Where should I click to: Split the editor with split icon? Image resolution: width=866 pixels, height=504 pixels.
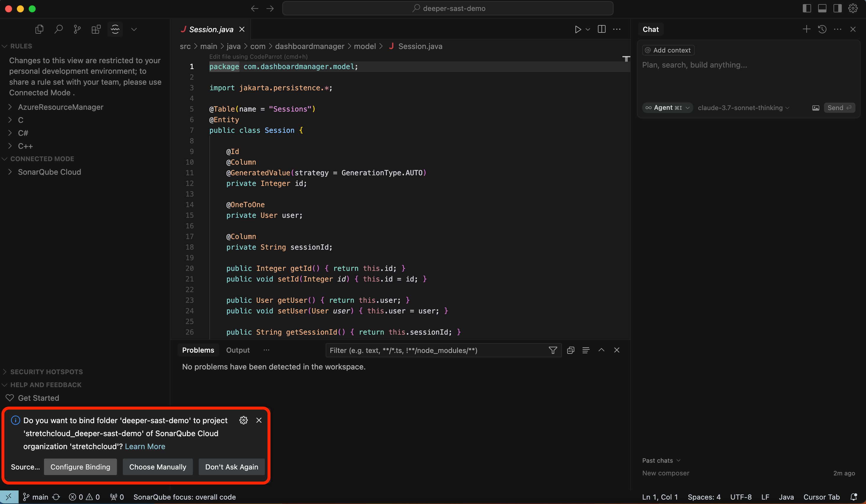(x=601, y=29)
